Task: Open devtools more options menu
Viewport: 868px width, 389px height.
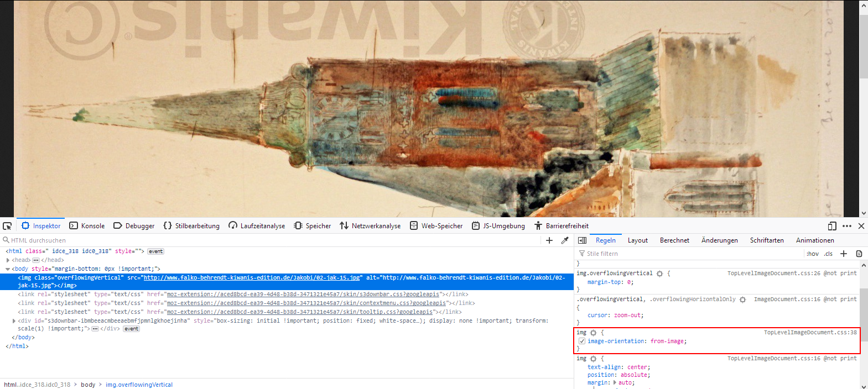Action: point(847,226)
